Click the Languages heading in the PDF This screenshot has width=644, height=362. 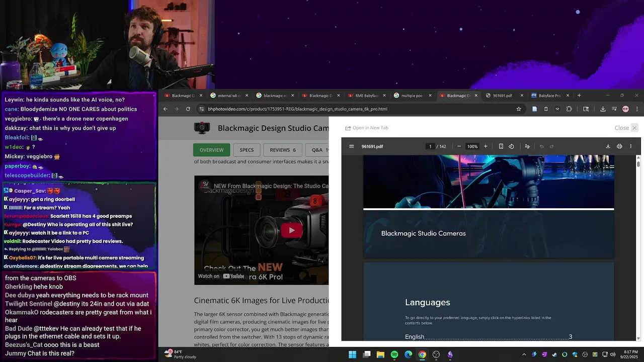[x=428, y=302]
